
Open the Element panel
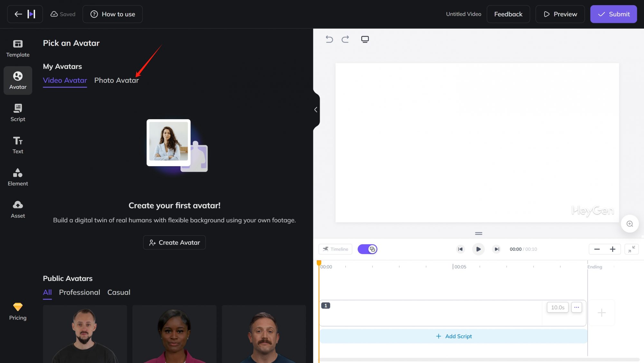click(x=18, y=177)
